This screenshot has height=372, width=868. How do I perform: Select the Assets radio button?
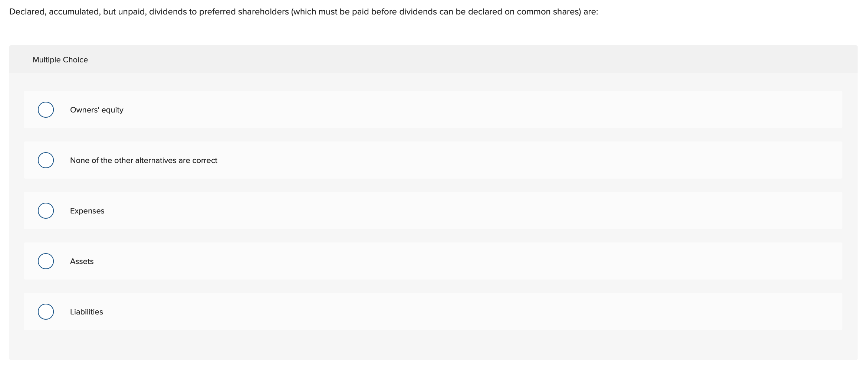[x=46, y=261]
